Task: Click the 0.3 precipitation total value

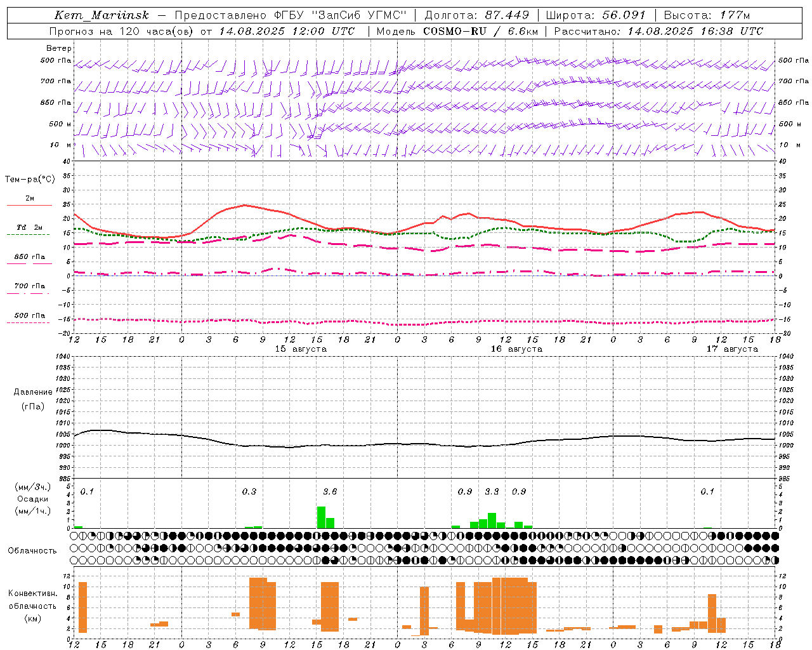Action: 249,492
